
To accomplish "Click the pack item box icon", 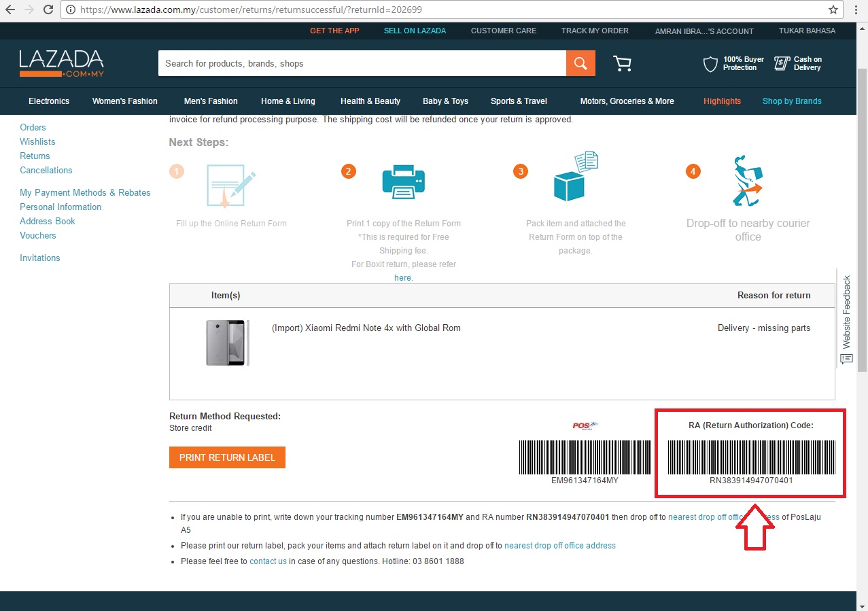I will click(x=576, y=177).
